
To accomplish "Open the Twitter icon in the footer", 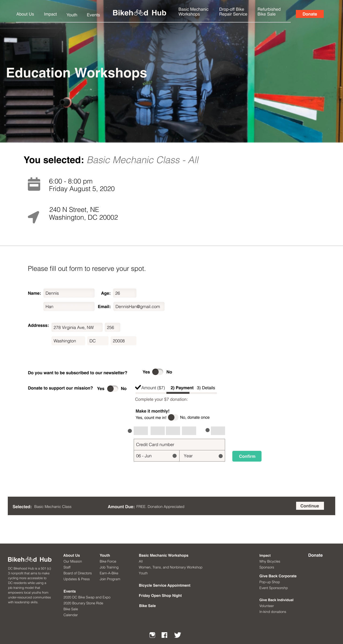I will click(177, 635).
